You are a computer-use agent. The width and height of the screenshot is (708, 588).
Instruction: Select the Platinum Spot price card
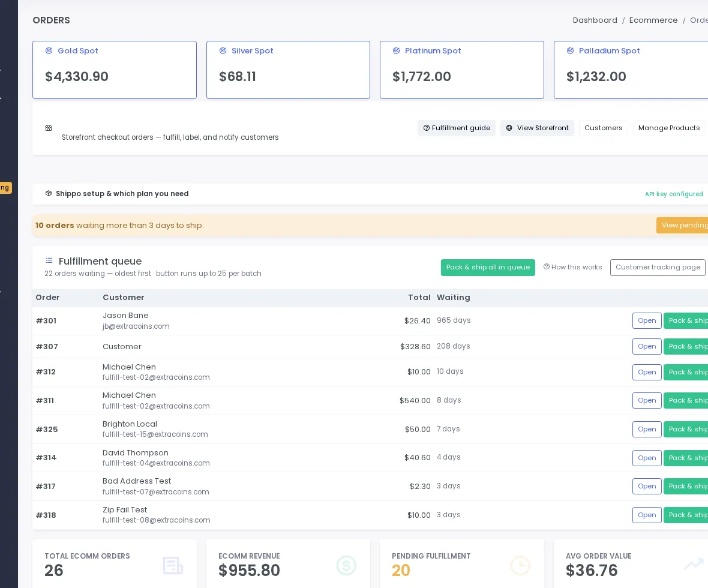[462, 70]
